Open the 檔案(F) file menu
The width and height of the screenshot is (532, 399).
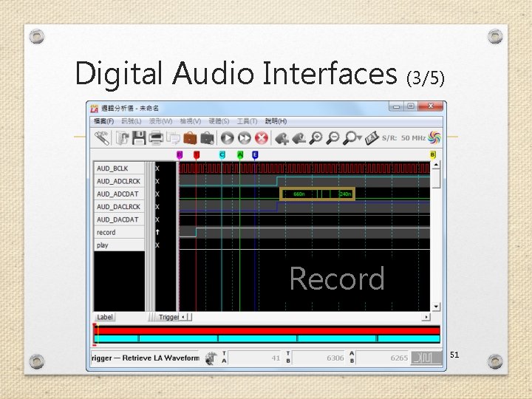click(x=103, y=121)
